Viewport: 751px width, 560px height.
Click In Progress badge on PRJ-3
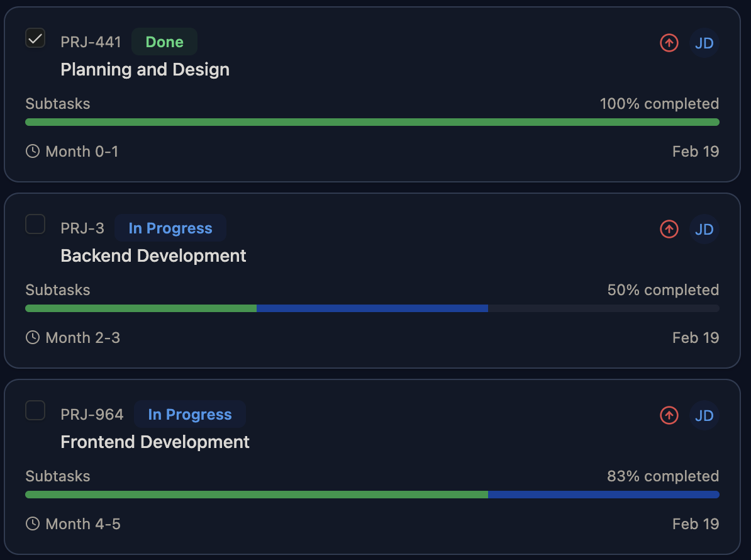[x=170, y=228]
